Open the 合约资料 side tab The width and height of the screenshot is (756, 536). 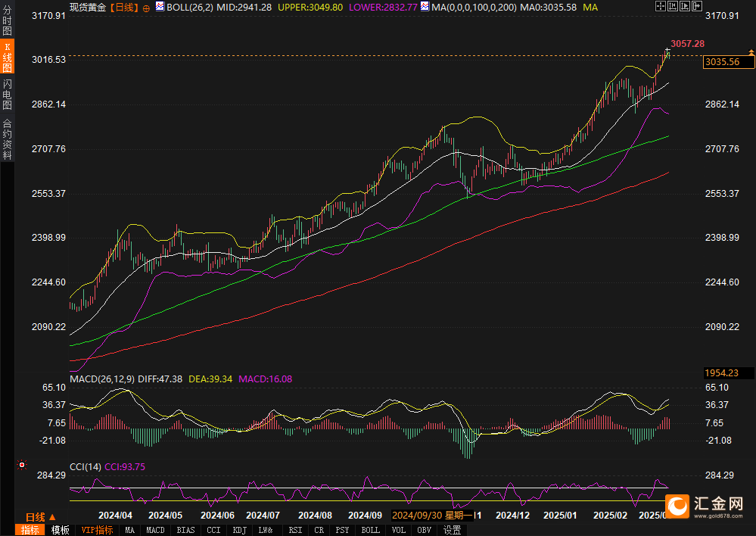7,139
